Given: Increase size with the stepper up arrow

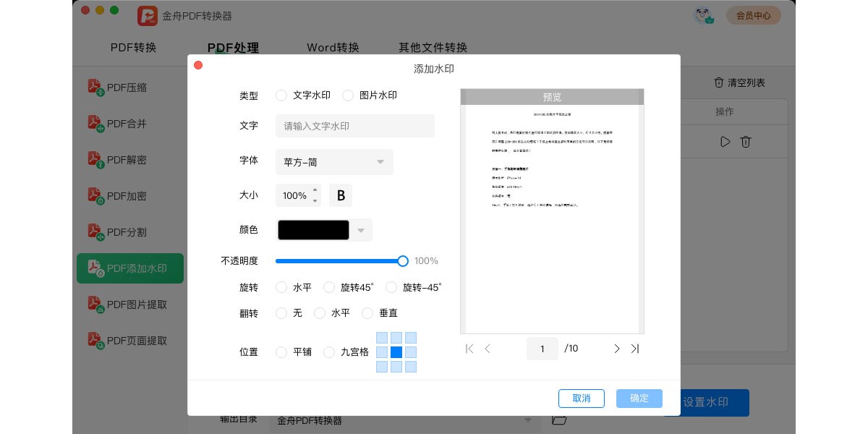Looking at the screenshot, I should coord(315,190).
